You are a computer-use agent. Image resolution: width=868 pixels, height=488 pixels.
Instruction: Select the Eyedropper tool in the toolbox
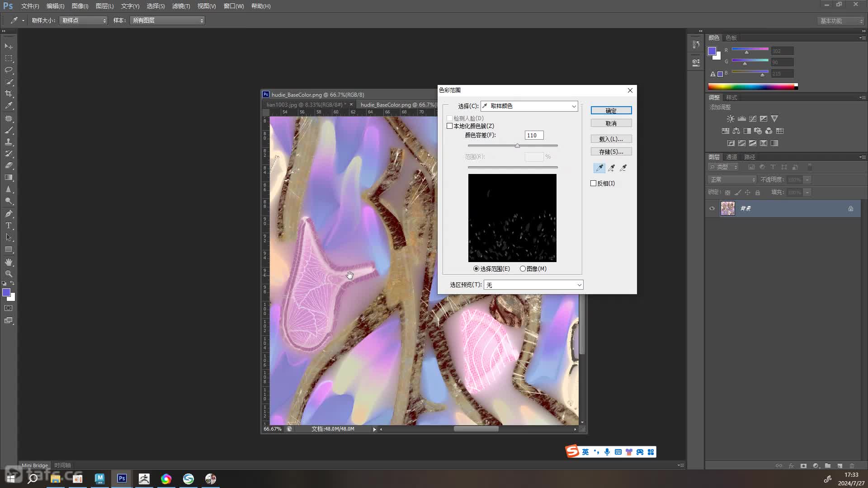pyautogui.click(x=9, y=105)
